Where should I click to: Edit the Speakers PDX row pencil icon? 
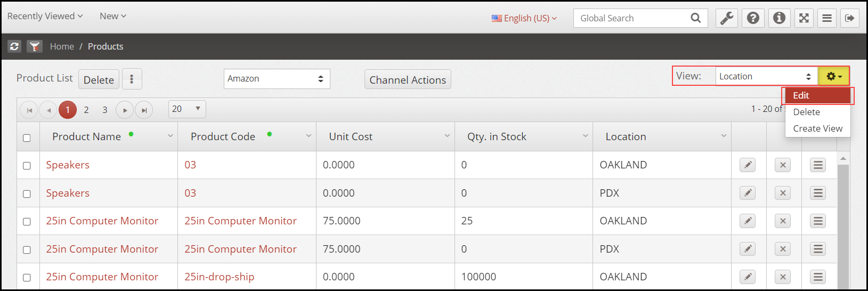point(748,193)
